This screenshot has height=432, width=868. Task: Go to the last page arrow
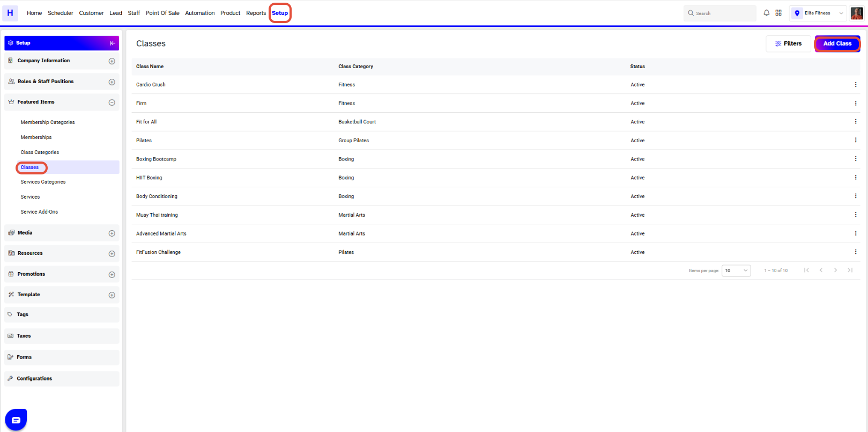point(850,270)
